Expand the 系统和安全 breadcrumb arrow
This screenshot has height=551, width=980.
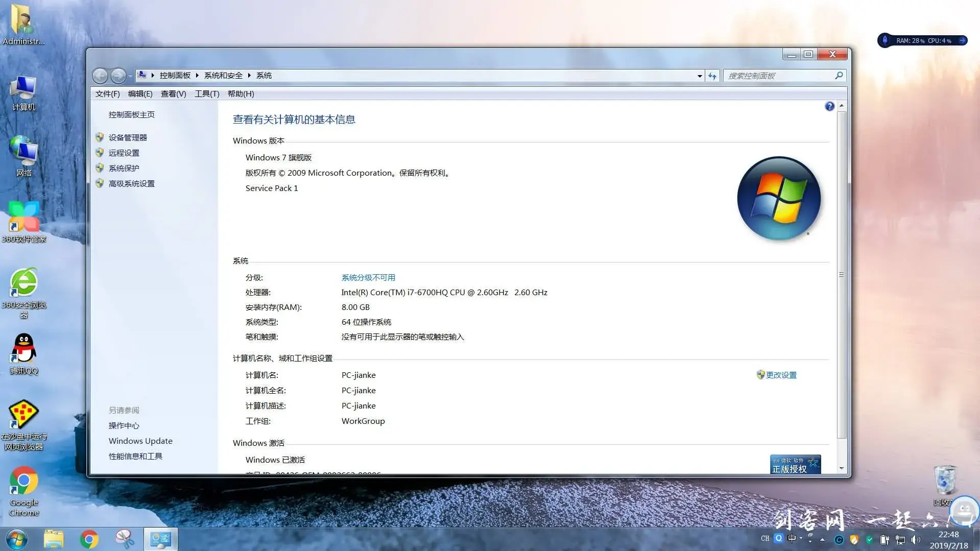tap(249, 76)
